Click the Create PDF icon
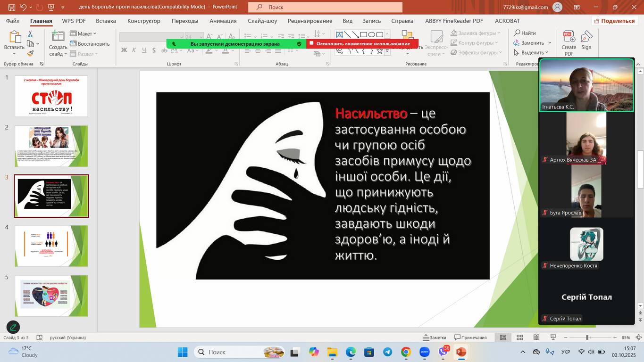644x362 pixels. (569, 42)
